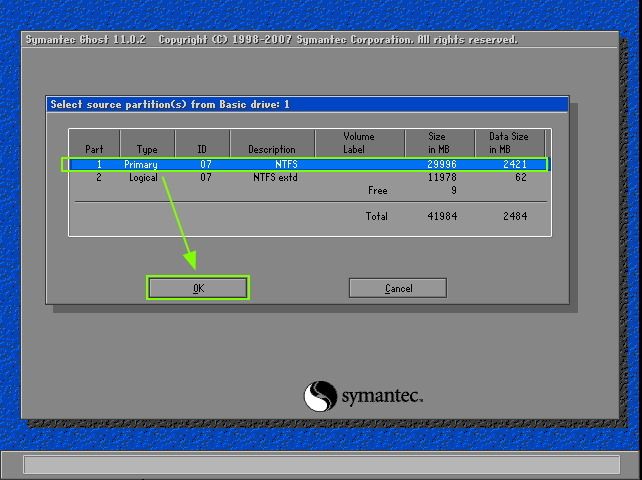Click data size value 2421

[515, 164]
